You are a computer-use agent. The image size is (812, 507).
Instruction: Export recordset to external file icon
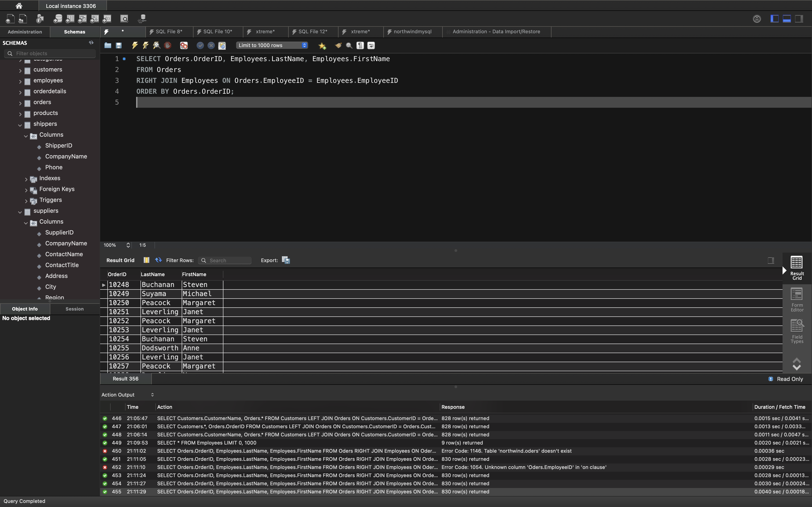pos(286,260)
